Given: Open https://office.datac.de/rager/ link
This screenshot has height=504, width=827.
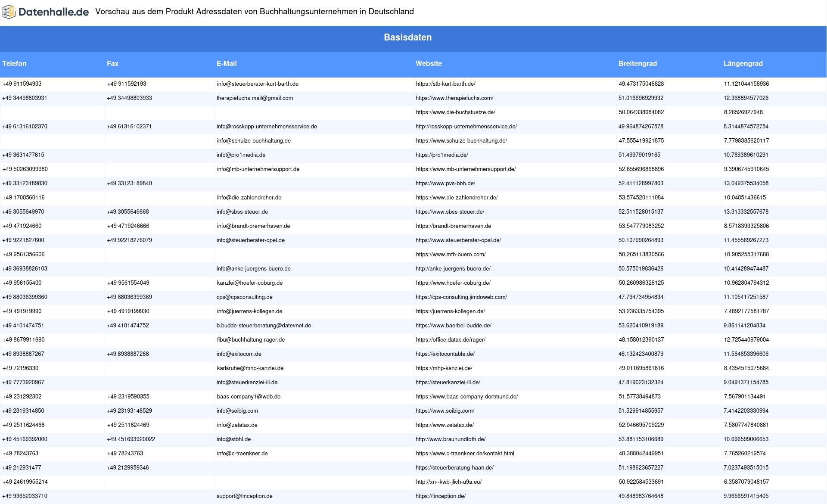Looking at the screenshot, I should click(x=451, y=340).
